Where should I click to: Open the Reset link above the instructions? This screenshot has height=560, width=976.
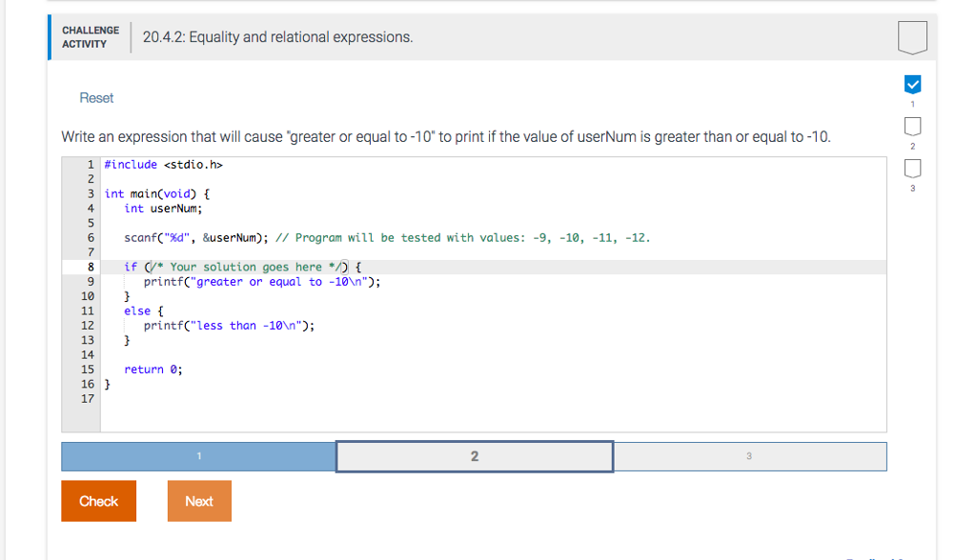point(96,97)
